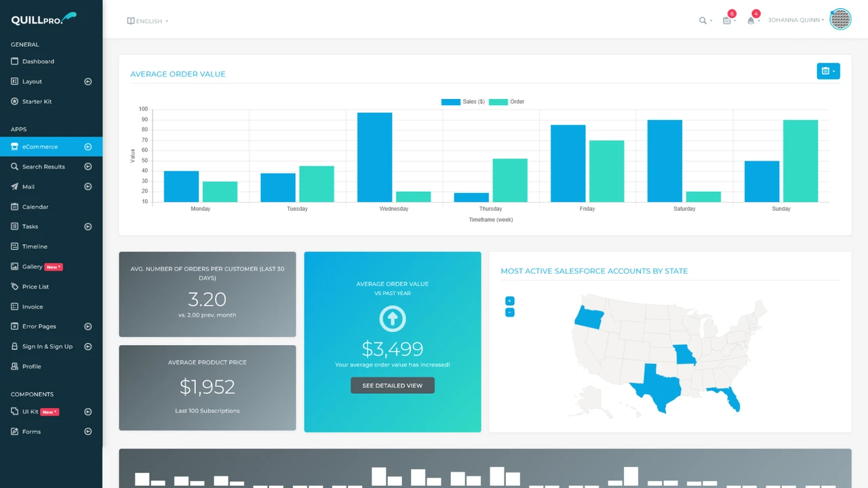Click the Average Order Value heading
This screenshot has height=488, width=868.
tap(178, 74)
